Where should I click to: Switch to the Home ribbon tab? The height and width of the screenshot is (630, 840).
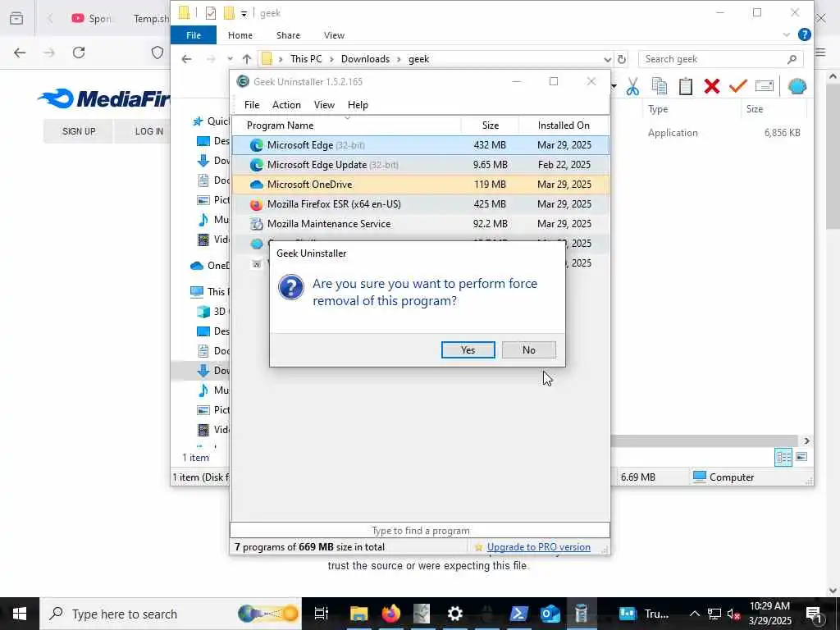click(x=240, y=35)
